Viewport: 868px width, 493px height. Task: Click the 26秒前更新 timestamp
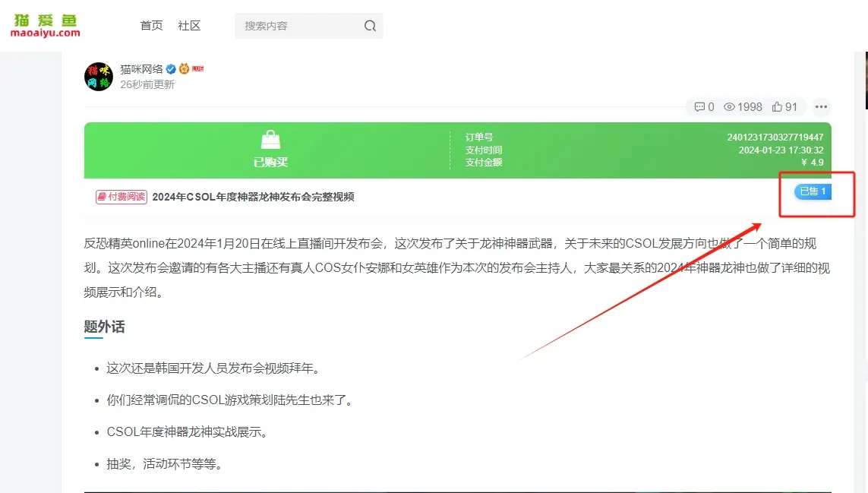coord(147,84)
